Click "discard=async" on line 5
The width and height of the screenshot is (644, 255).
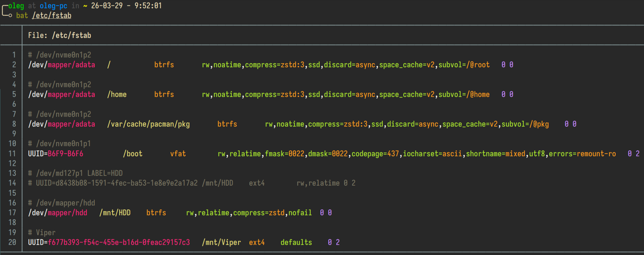349,94
